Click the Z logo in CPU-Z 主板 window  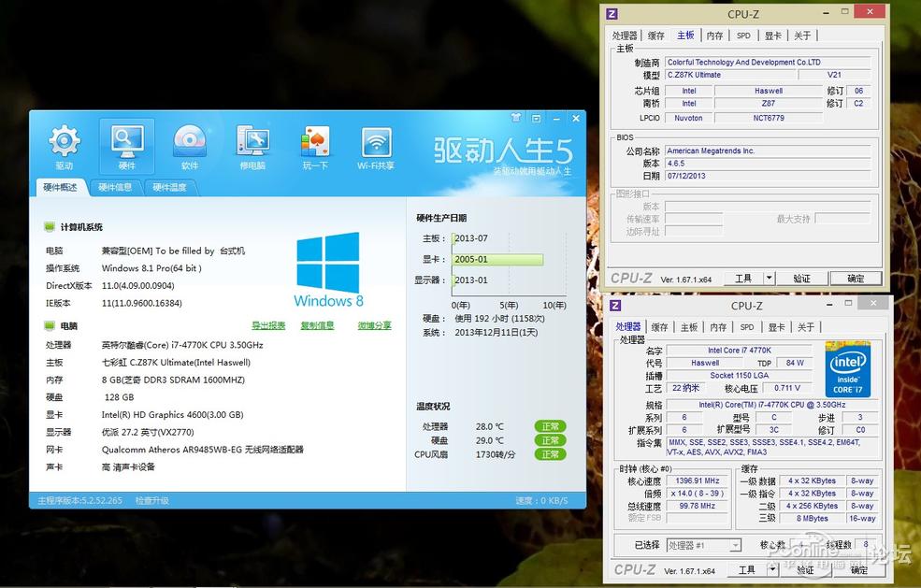[612, 13]
